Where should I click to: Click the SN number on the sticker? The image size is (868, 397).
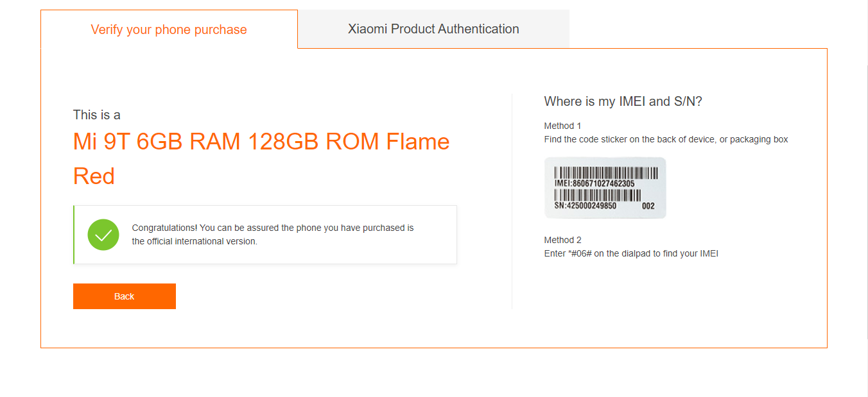[585, 207]
